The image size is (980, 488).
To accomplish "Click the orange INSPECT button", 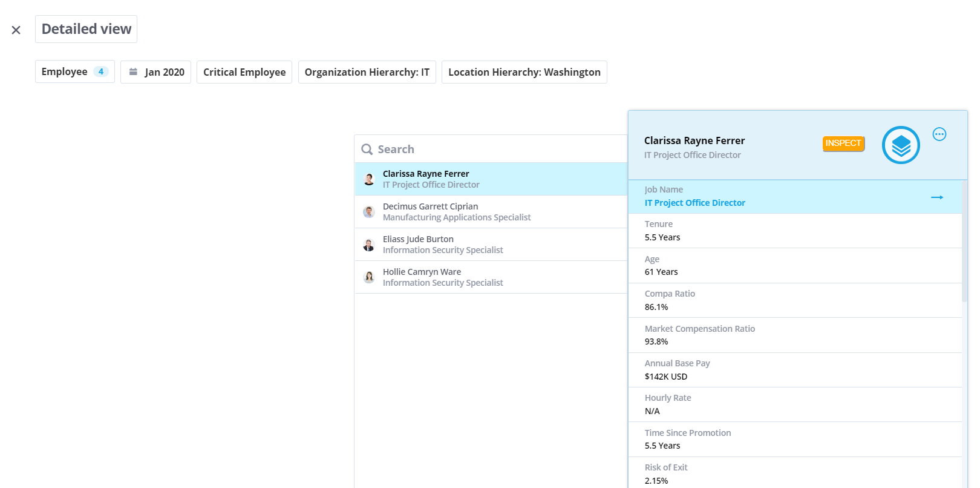I will coord(843,143).
